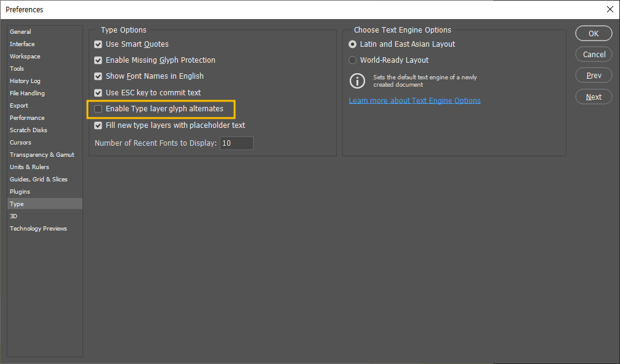The height and width of the screenshot is (364, 620).
Task: Enable Type layer glyph alternates
Action: click(98, 109)
